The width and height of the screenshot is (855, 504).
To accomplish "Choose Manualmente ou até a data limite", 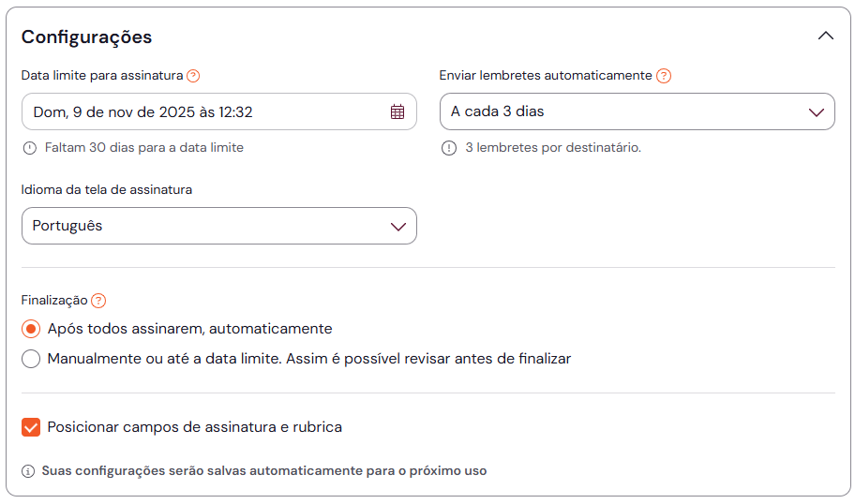I will point(31,359).
